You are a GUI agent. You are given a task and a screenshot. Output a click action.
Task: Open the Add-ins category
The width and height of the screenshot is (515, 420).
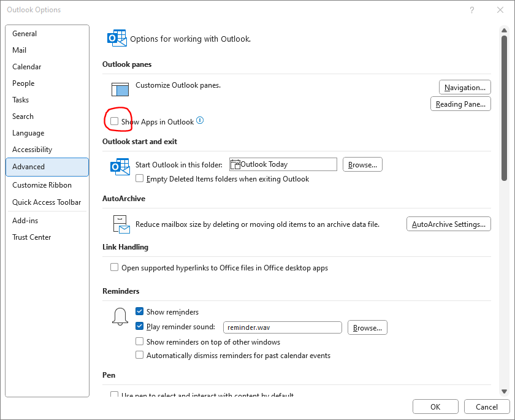[47, 221]
